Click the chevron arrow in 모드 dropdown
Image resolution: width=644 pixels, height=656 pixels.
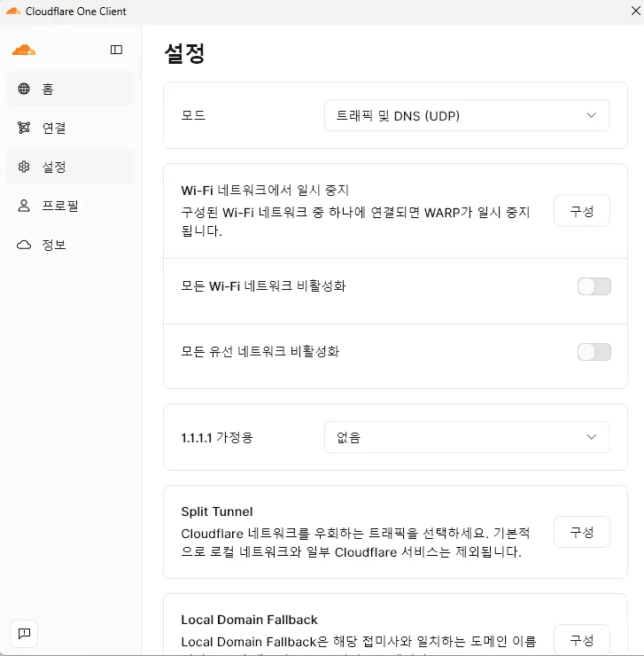pyautogui.click(x=592, y=115)
